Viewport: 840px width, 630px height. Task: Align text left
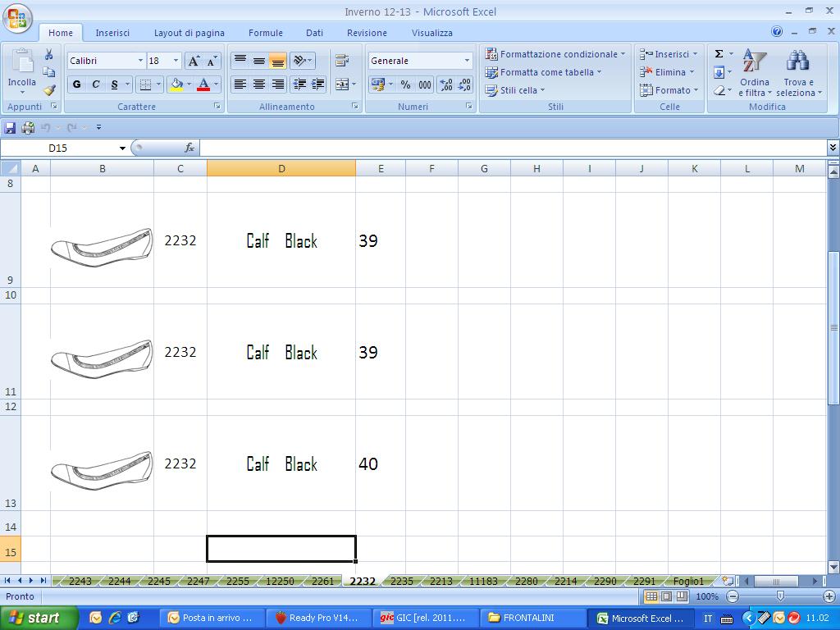240,84
